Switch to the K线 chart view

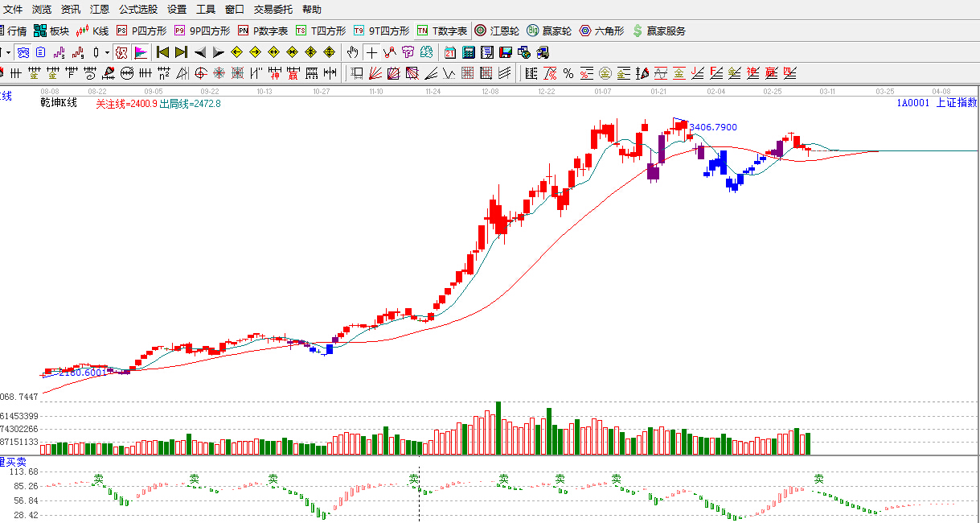point(92,31)
